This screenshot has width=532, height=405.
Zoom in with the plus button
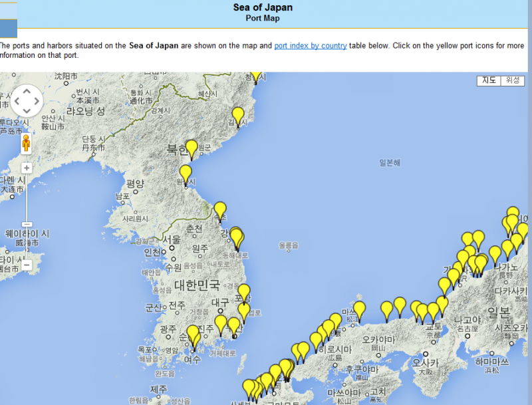[27, 168]
